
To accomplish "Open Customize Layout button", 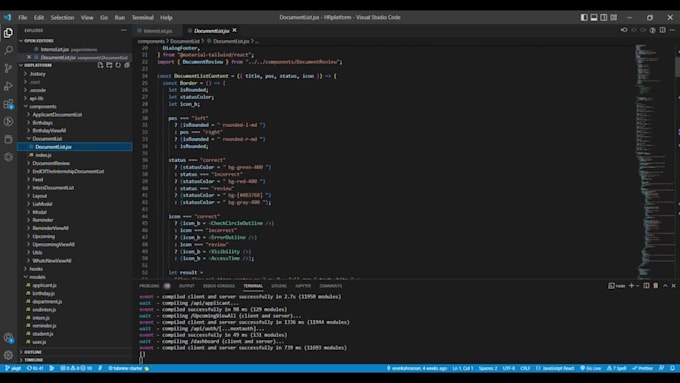I will 614,17.
